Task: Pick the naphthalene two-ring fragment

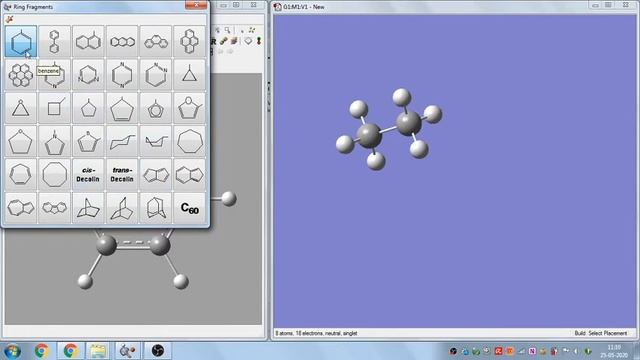Action: [x=88, y=42]
